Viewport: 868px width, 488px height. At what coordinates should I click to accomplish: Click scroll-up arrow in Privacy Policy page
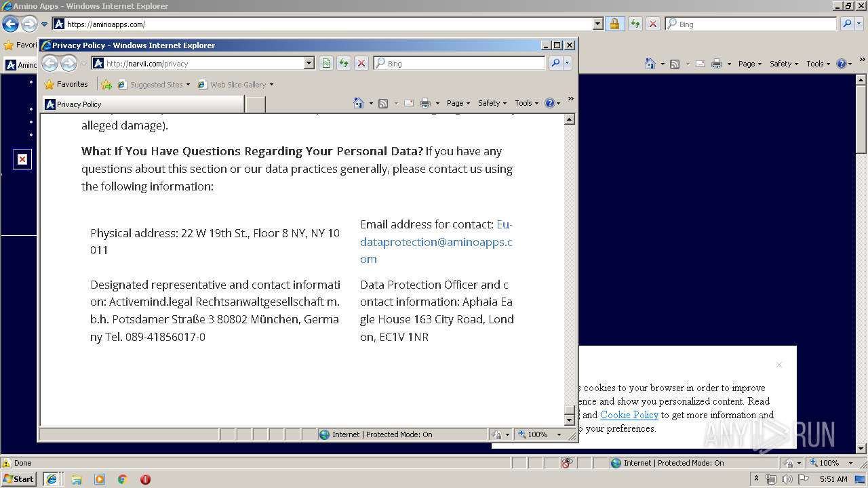click(x=570, y=119)
